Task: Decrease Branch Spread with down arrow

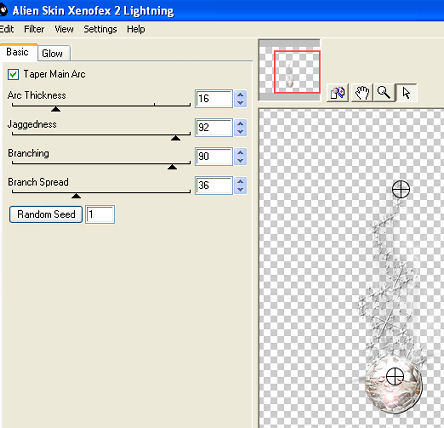Action: (x=240, y=190)
